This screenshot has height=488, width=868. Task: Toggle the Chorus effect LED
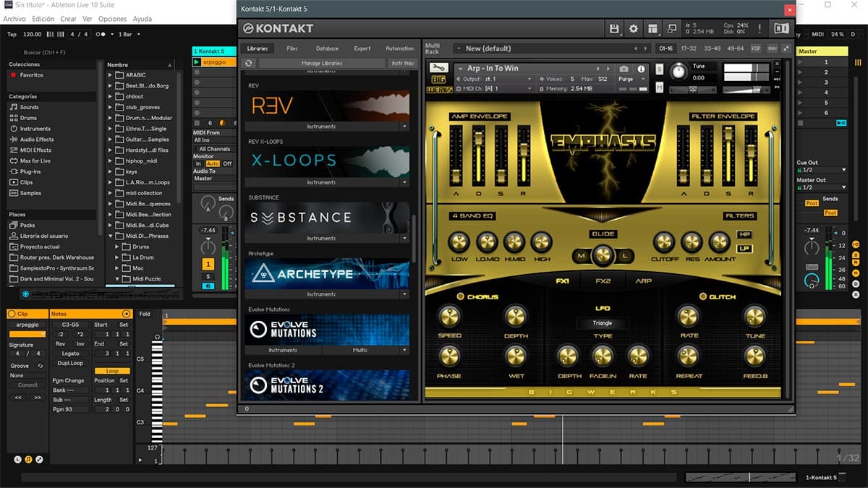(x=461, y=296)
